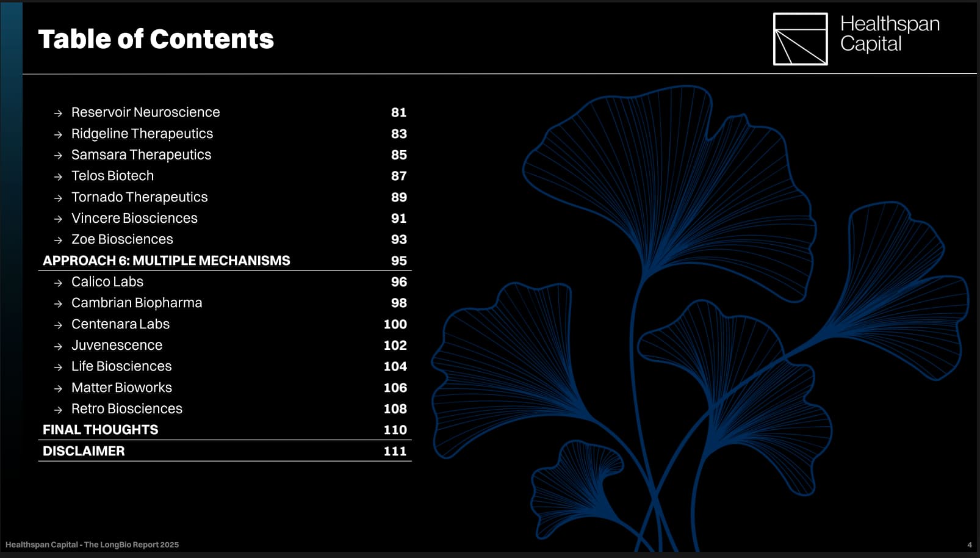
Task: Click arrow icon beside Juvenescence
Action: pos(58,346)
